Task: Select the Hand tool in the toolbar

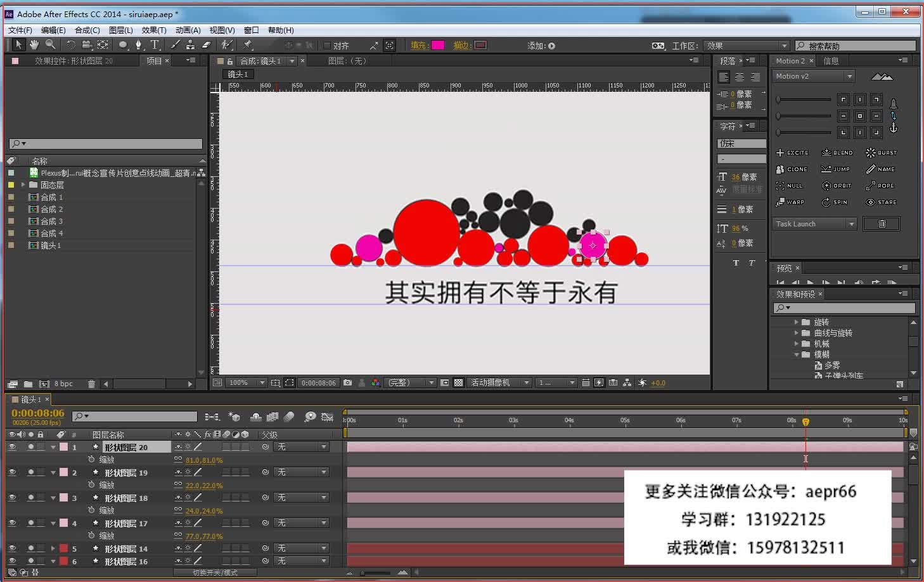Action: [34, 44]
